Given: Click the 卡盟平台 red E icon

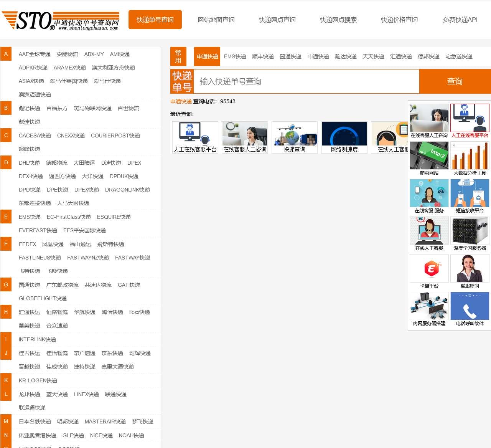Looking at the screenshot, I should [429, 268].
